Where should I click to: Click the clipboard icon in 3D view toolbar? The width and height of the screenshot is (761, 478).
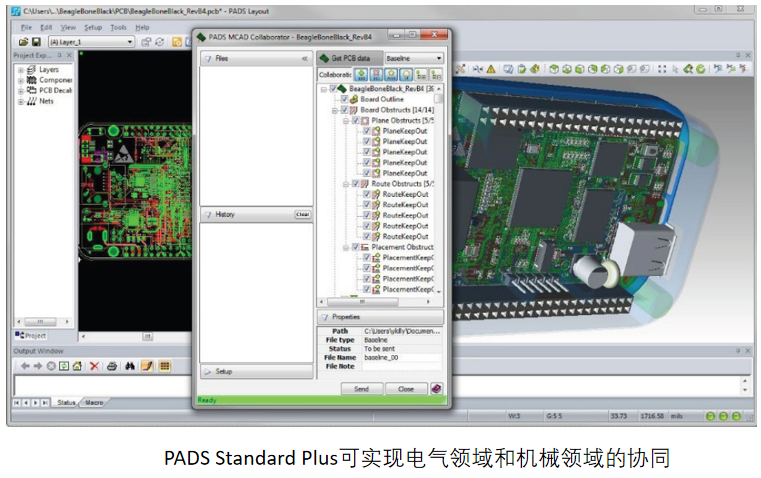(x=522, y=69)
